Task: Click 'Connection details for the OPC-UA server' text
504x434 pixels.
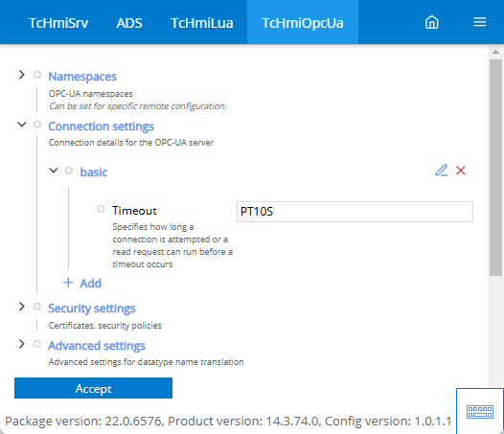Action: coord(131,143)
